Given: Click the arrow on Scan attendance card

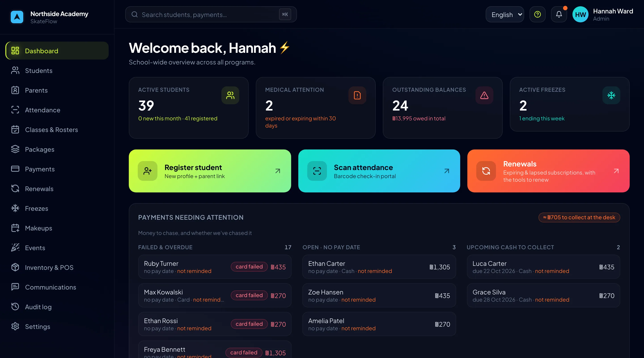Looking at the screenshot, I should [x=447, y=171].
